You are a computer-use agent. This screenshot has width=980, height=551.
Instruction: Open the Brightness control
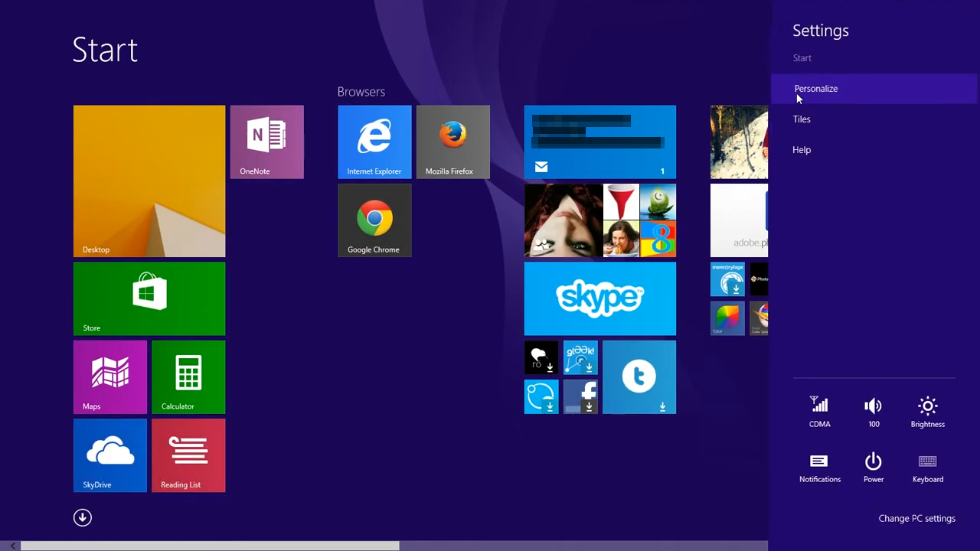pyautogui.click(x=927, y=412)
